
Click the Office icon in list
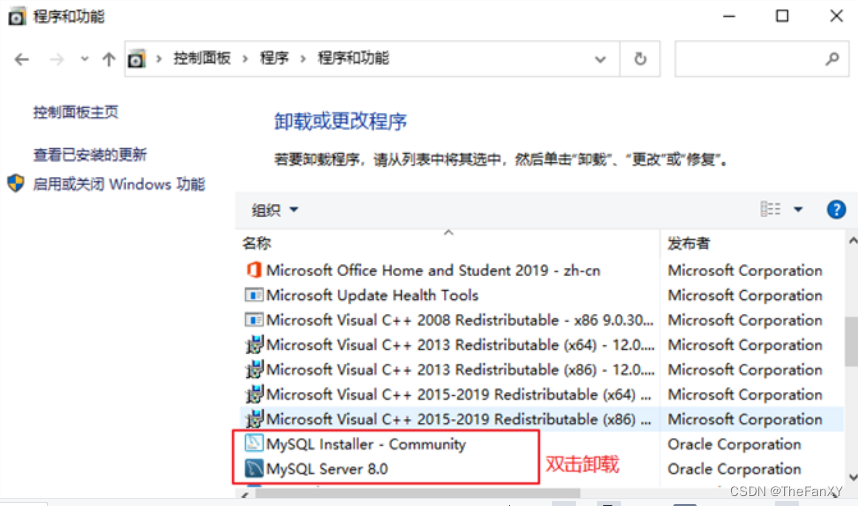253,270
